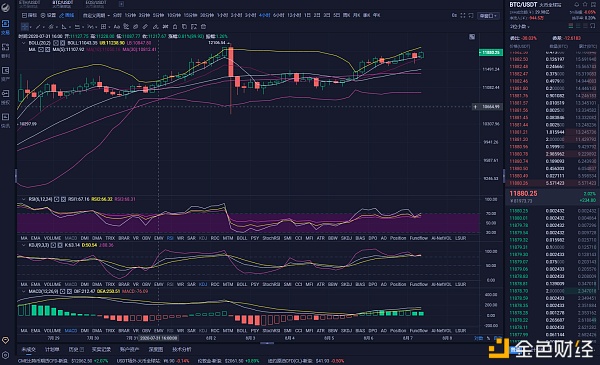This screenshot has height=365, width=600.
Task: Select the 4-hour chart interval
Action: [x=264, y=15]
